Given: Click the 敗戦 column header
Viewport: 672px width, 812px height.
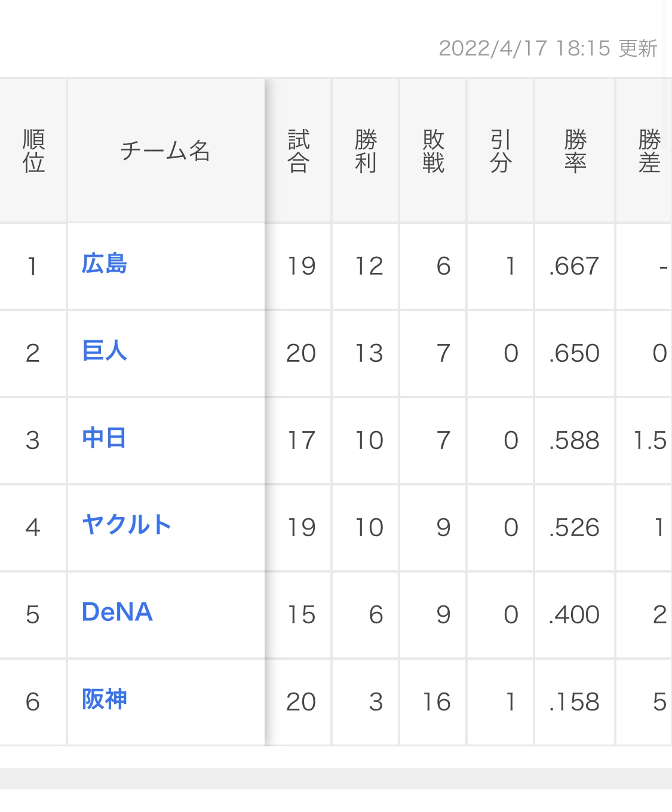Looking at the screenshot, I should [x=433, y=151].
